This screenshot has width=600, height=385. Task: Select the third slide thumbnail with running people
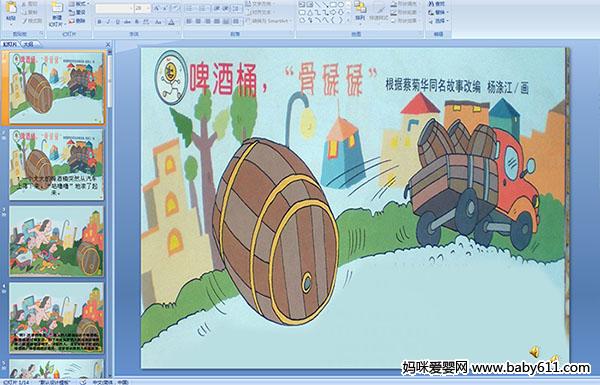click(57, 241)
